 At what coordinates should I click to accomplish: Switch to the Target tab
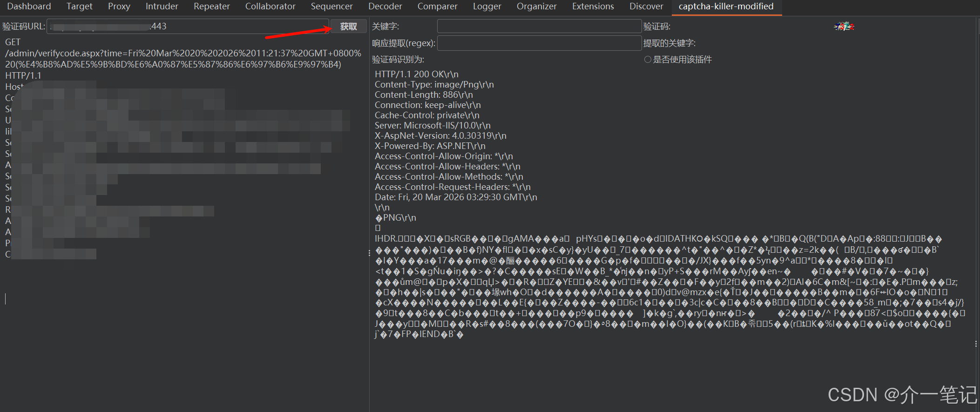click(79, 7)
